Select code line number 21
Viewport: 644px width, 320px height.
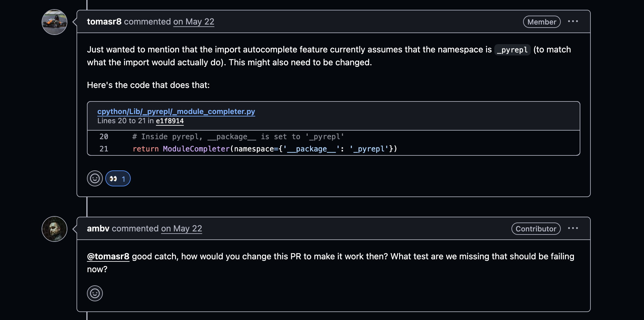click(x=104, y=149)
